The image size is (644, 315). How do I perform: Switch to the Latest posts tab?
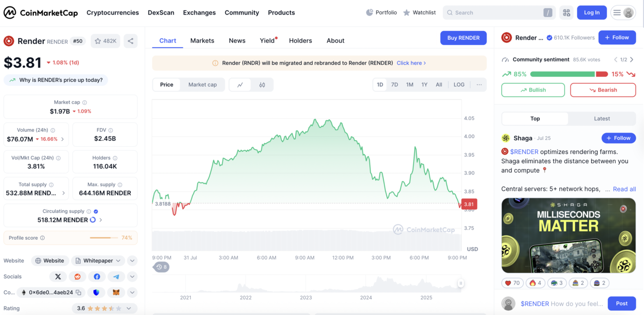coord(602,119)
